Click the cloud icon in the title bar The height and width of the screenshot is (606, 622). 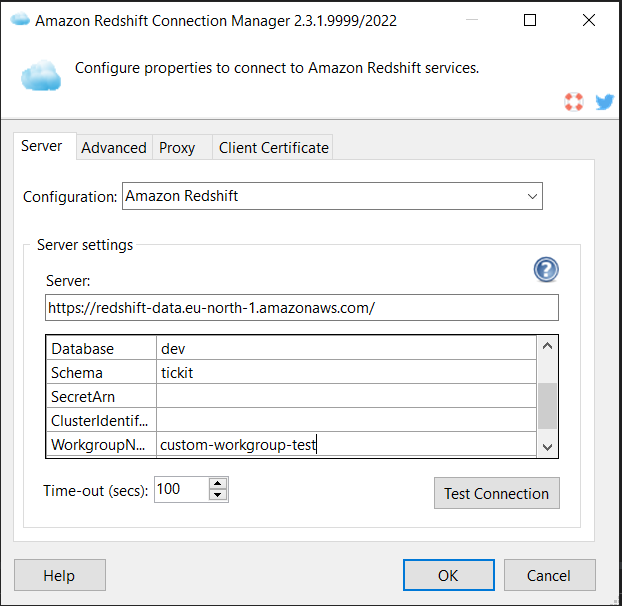(x=20, y=19)
